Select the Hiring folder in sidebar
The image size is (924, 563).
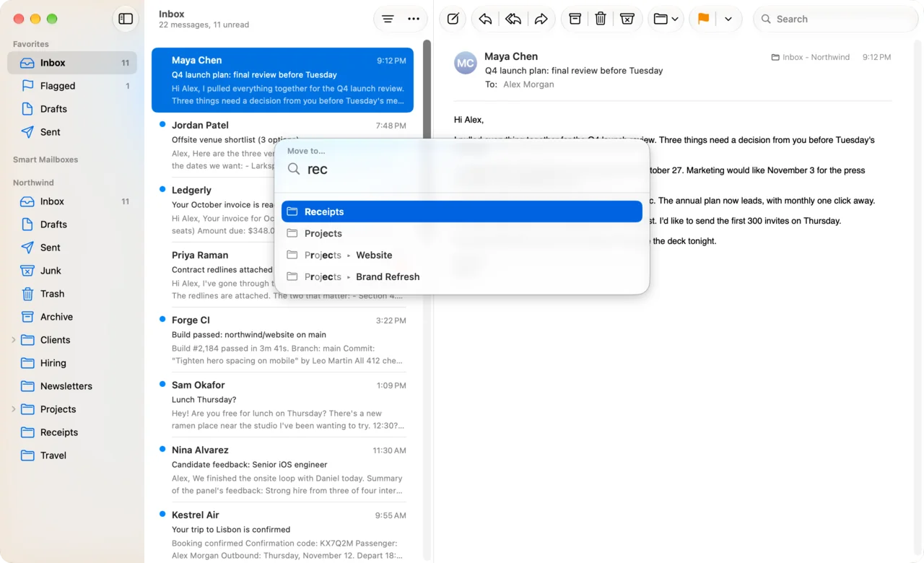pos(72,363)
